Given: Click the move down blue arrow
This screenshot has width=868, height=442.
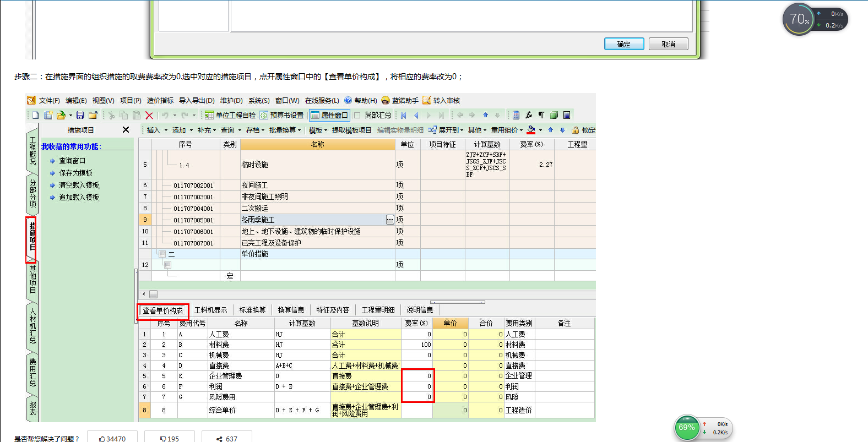Looking at the screenshot, I should [x=562, y=130].
